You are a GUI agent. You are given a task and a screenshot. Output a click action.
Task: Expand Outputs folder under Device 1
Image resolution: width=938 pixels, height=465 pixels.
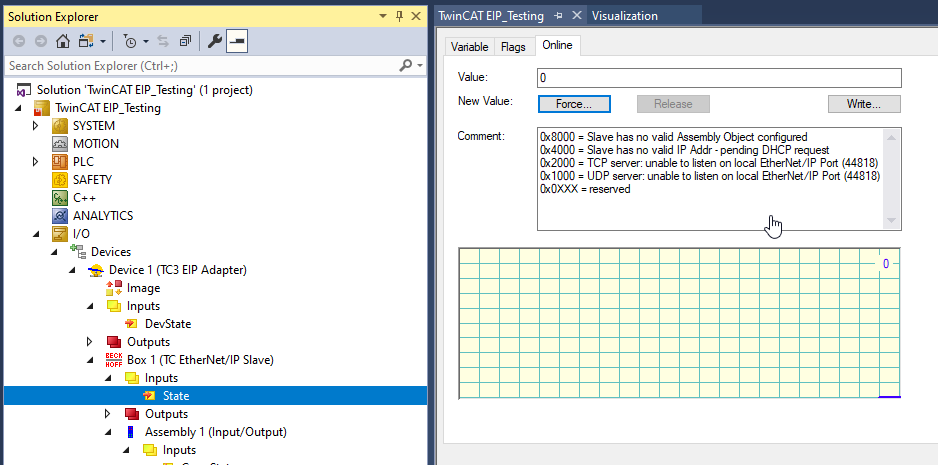point(90,342)
